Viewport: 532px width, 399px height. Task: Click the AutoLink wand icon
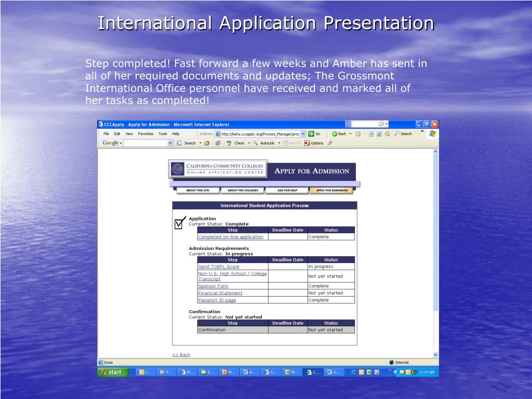(x=255, y=143)
